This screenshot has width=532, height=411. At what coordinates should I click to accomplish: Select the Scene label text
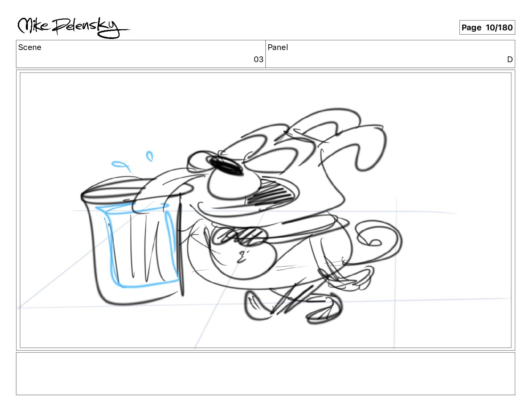tap(30, 47)
